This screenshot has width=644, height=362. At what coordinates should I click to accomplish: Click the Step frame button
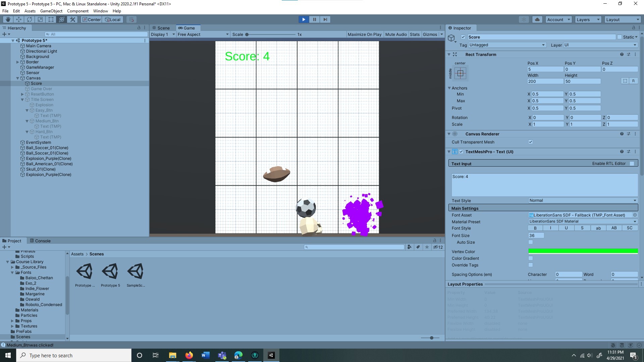[325, 19]
